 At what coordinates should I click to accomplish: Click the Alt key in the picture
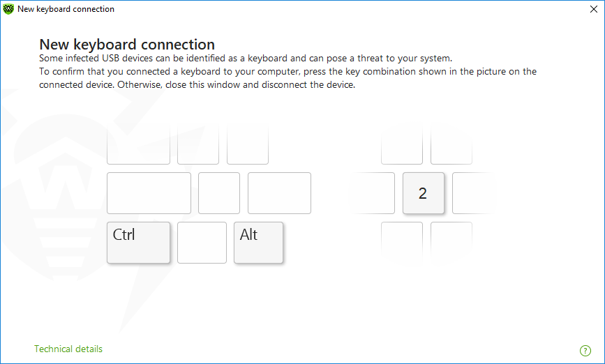click(x=258, y=242)
